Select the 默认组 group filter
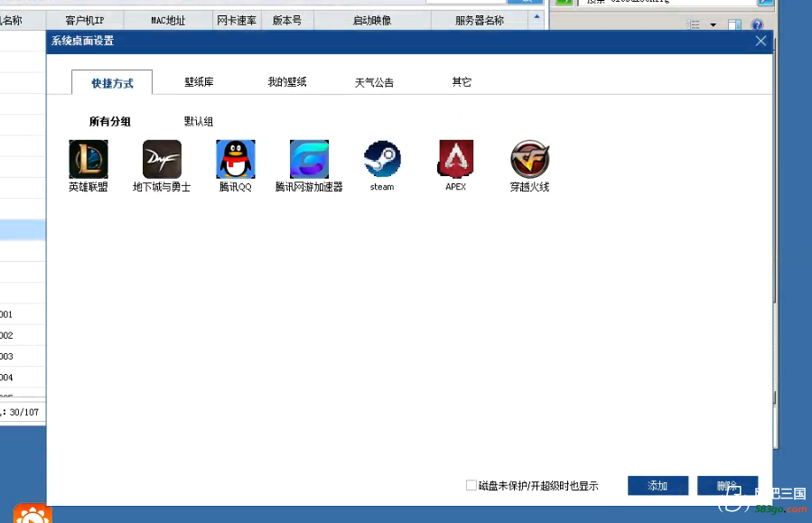Screen dimensions: 812x523 click(x=199, y=122)
